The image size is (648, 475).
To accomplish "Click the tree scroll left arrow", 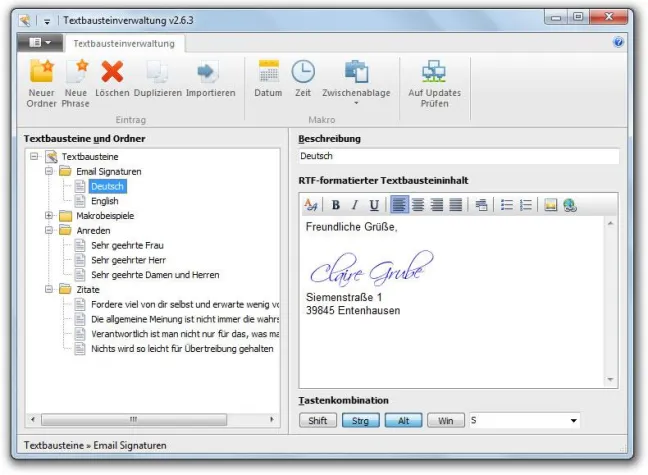I will (33, 420).
